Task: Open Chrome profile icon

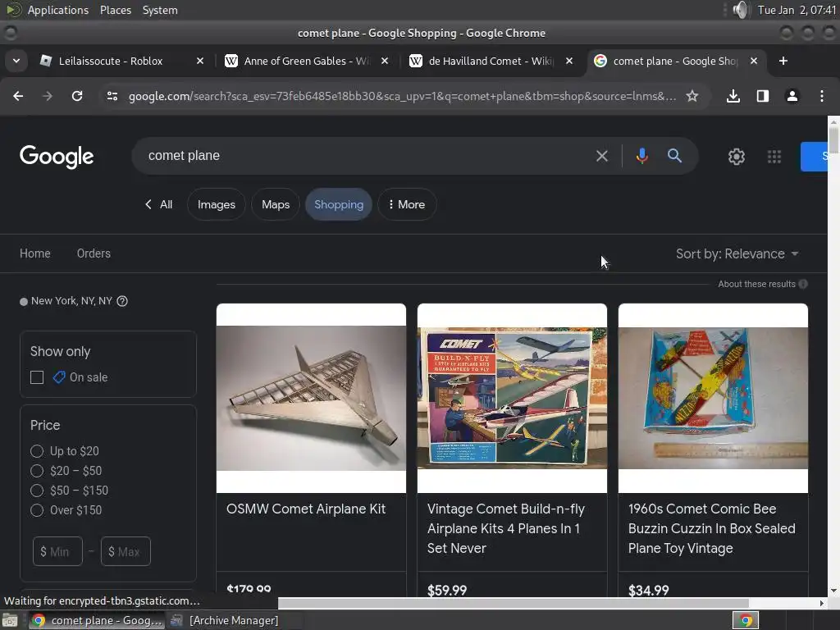Action: click(x=792, y=96)
